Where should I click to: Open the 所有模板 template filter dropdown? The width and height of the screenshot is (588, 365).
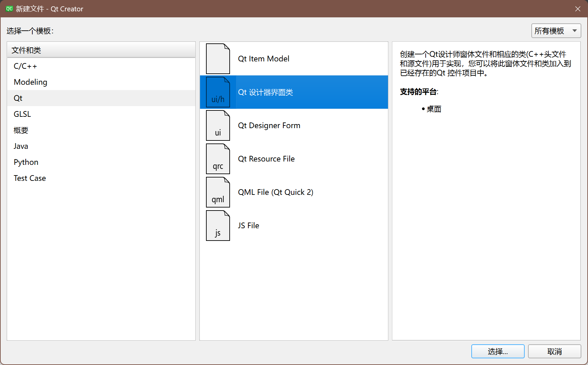click(556, 31)
